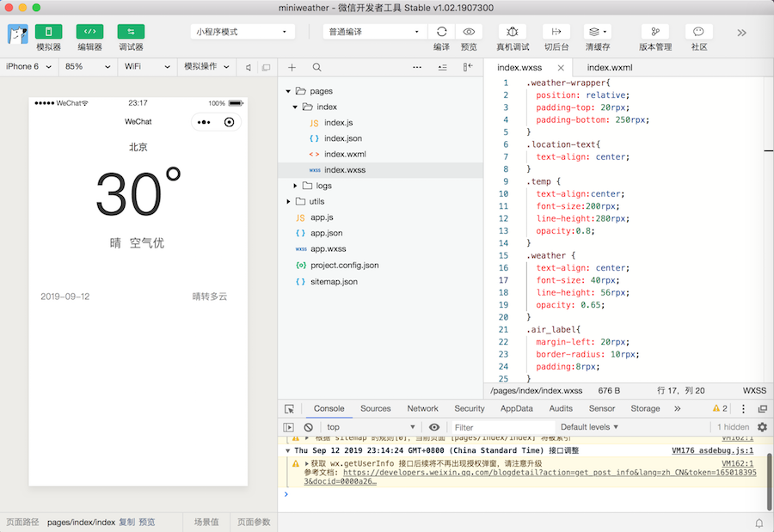Open the 小程序模式 mode dropdown
The width and height of the screenshot is (774, 532).
[x=241, y=32]
